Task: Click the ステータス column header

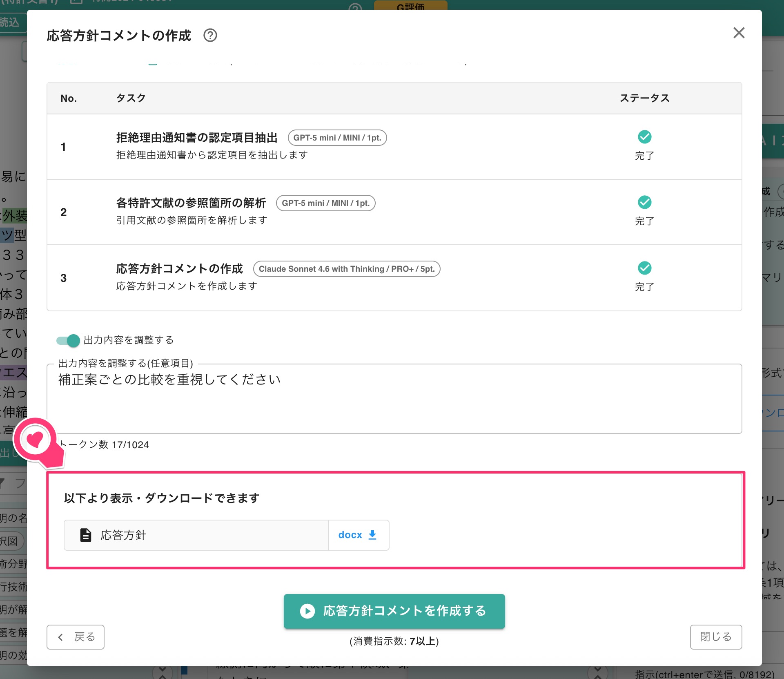Action: (x=644, y=98)
